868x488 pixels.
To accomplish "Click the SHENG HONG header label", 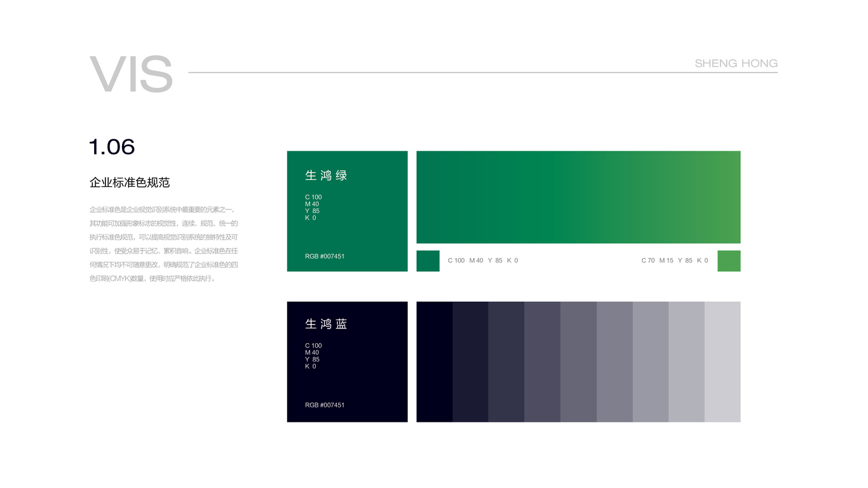I will (x=736, y=64).
